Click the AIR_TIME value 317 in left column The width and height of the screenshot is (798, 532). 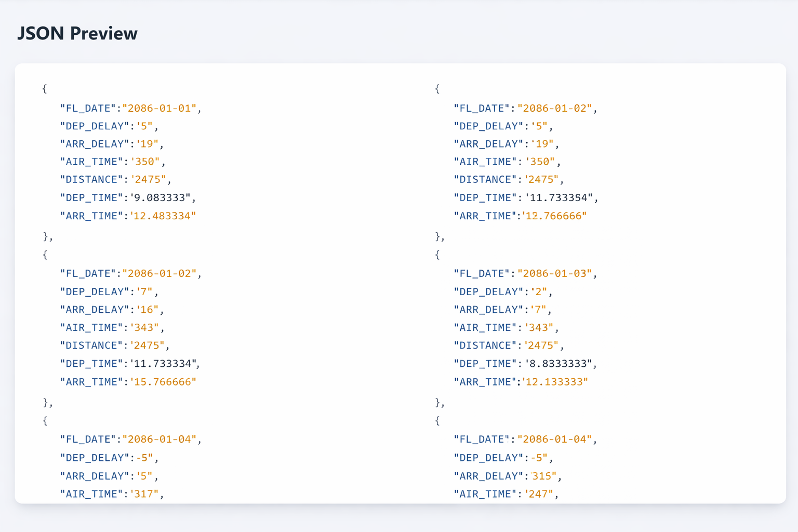(149, 494)
